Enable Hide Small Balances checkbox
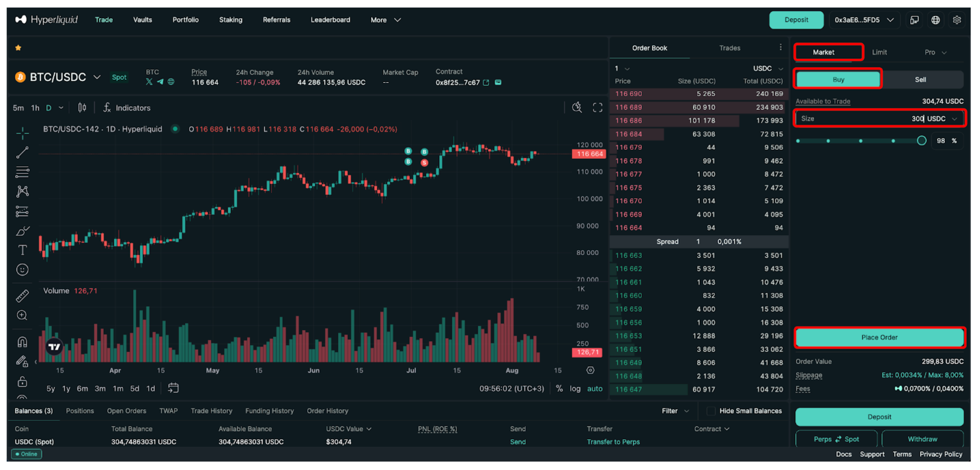 711,411
